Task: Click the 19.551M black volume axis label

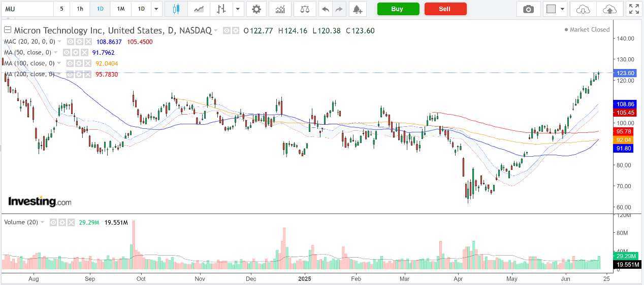Action: tap(627, 265)
